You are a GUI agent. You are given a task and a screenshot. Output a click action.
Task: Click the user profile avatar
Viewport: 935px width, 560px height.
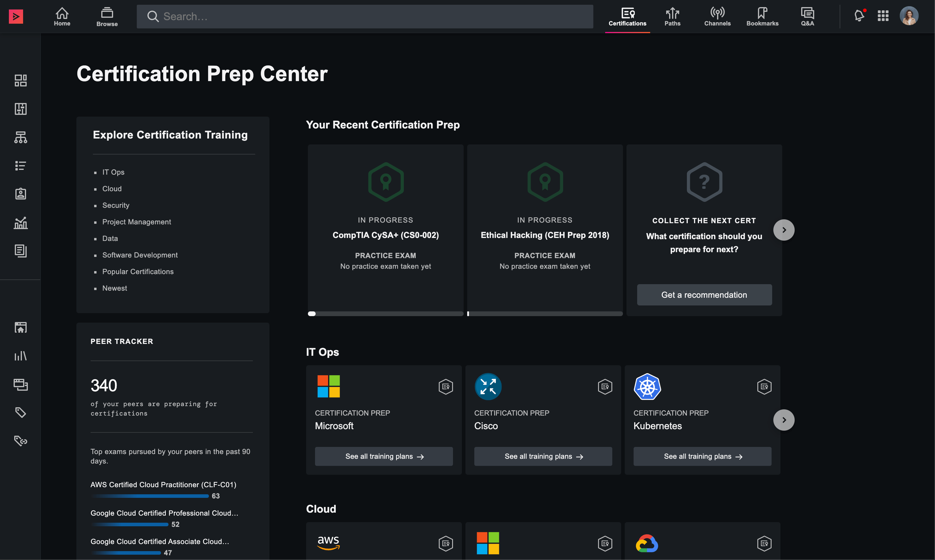(909, 16)
